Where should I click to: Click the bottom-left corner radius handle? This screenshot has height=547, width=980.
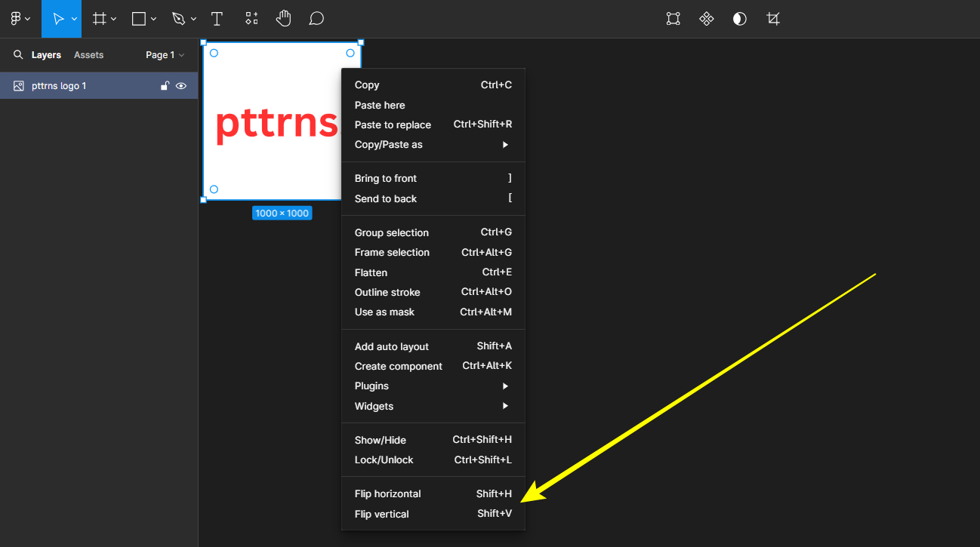(214, 189)
